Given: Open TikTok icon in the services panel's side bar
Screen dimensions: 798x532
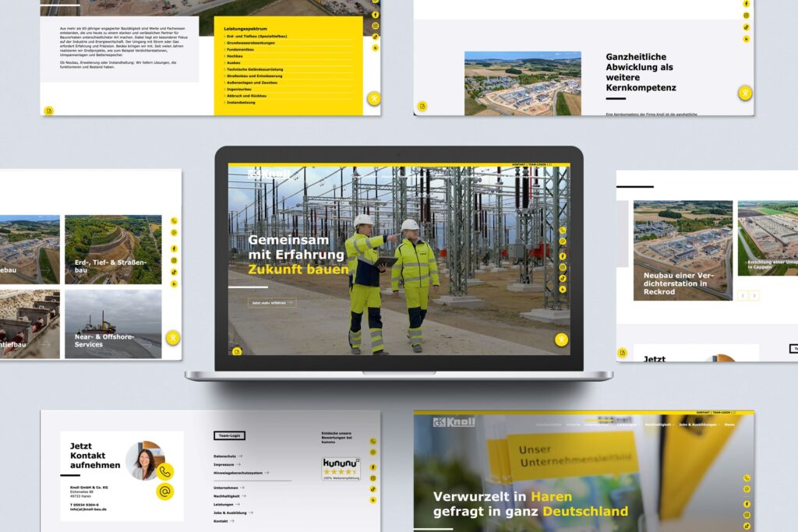Looking at the screenshot, I should coord(174,272).
